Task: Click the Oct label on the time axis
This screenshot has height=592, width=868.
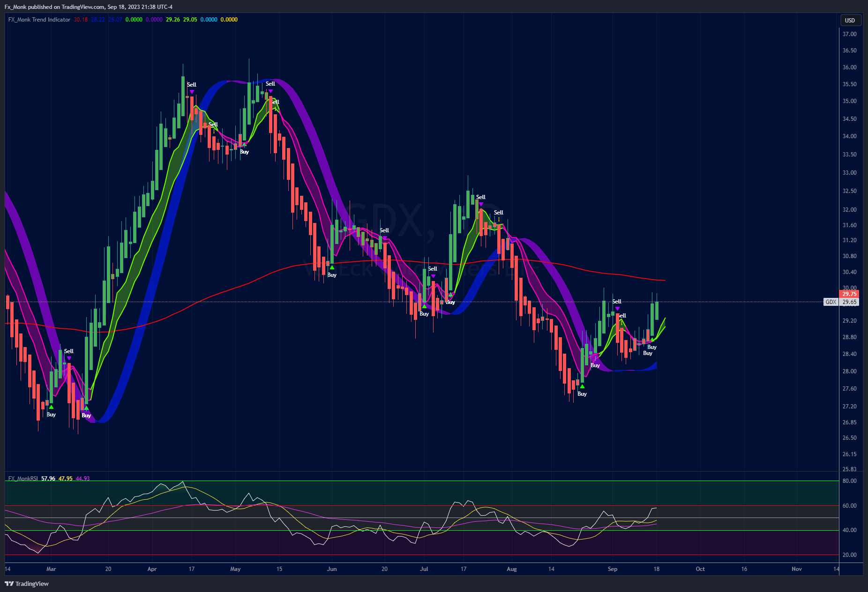Action: pos(700,569)
